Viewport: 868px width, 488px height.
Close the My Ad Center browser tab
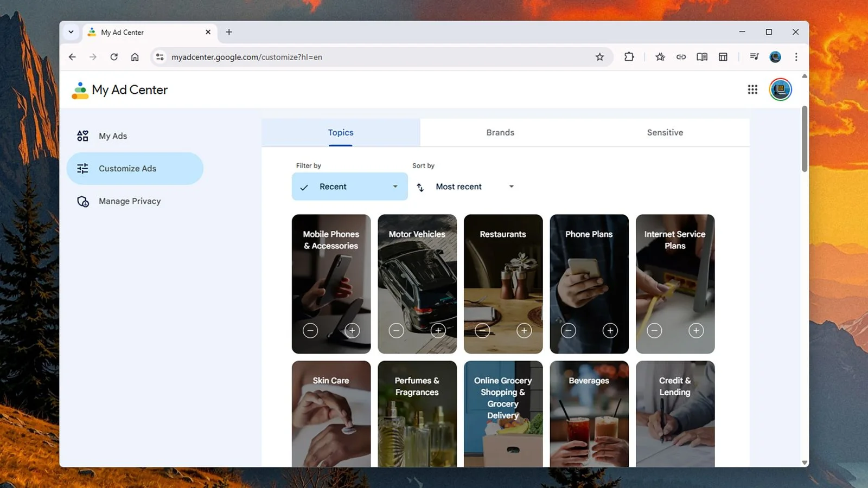coord(208,32)
